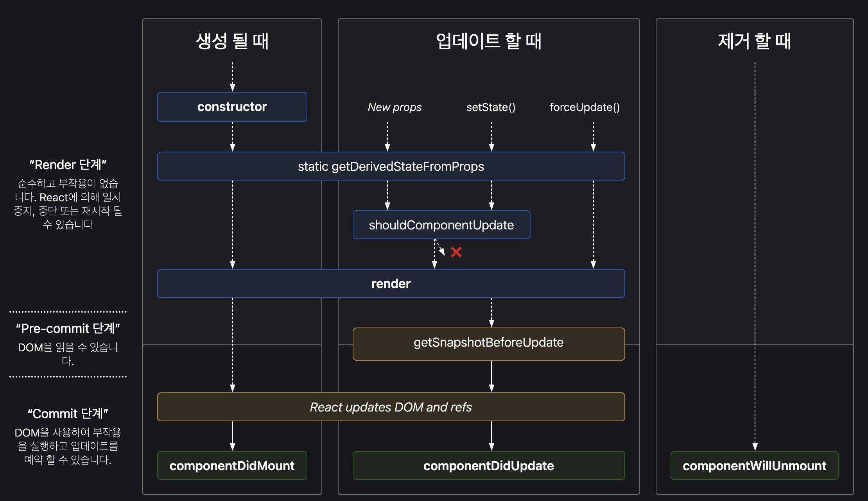
Task: Click the static getDerivedStateFromProps box
Action: click(x=391, y=166)
